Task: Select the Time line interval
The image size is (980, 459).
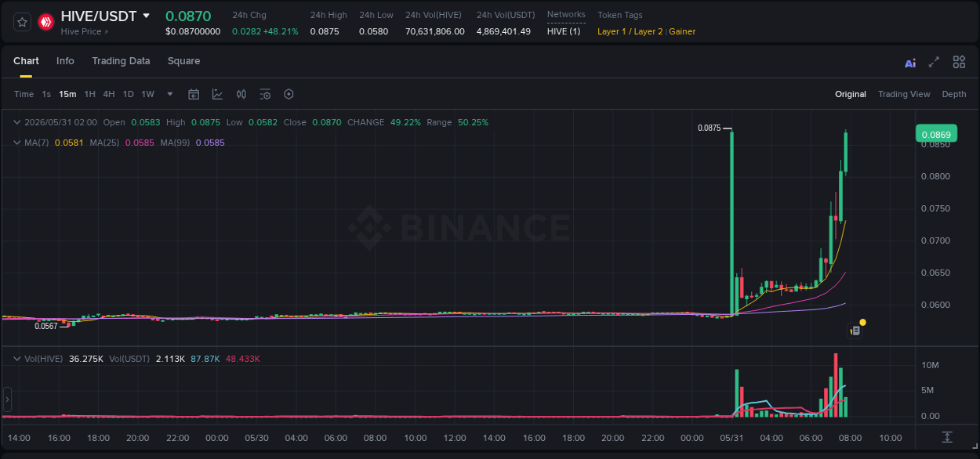Action: click(24, 94)
